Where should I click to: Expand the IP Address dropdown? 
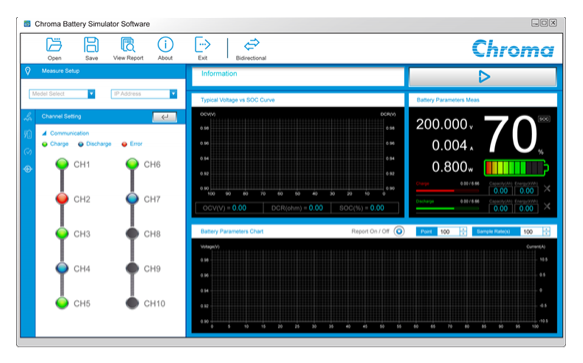(144, 94)
